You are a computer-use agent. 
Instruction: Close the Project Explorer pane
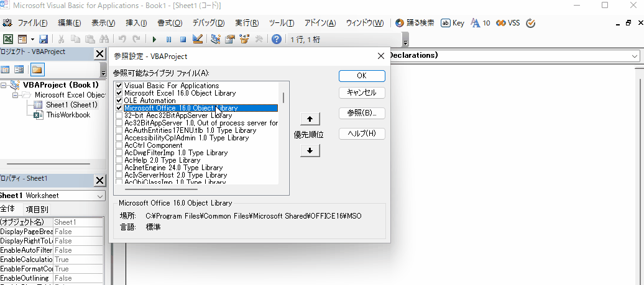pos(100,54)
